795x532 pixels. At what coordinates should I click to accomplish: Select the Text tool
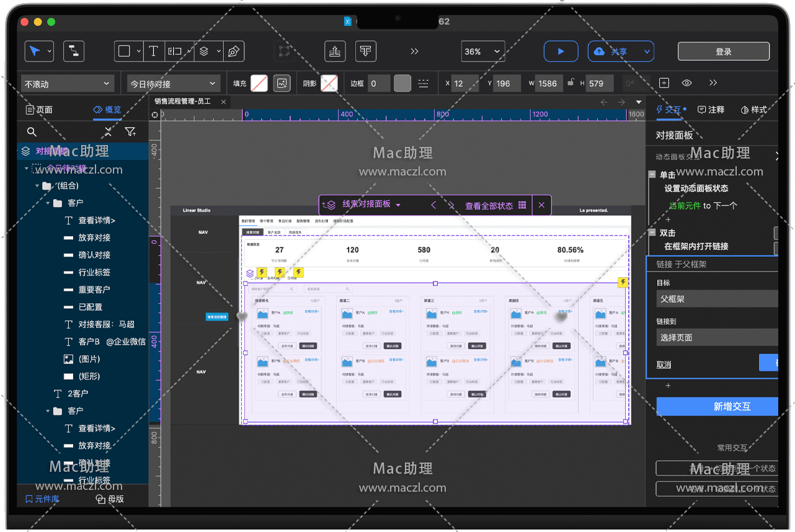153,51
